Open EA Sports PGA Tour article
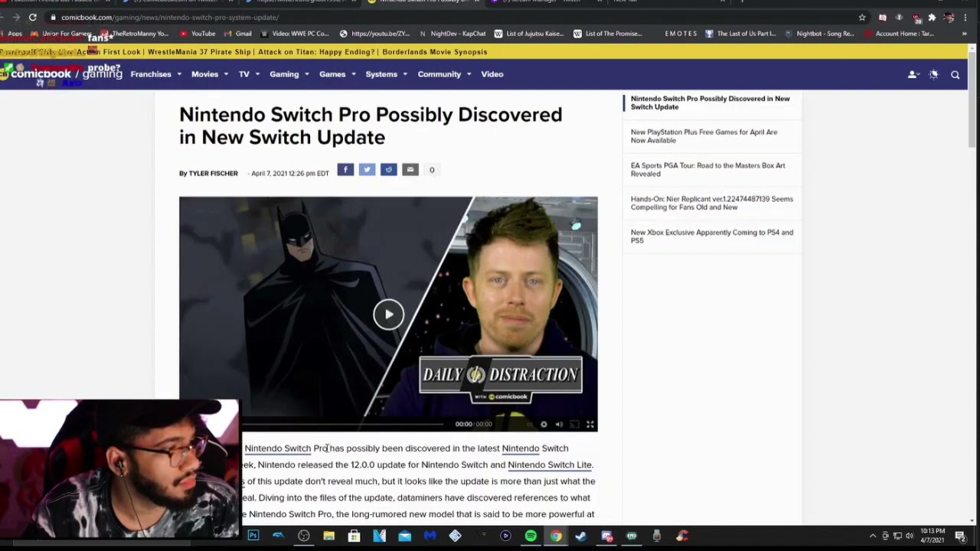This screenshot has width=980, height=551. coord(707,169)
